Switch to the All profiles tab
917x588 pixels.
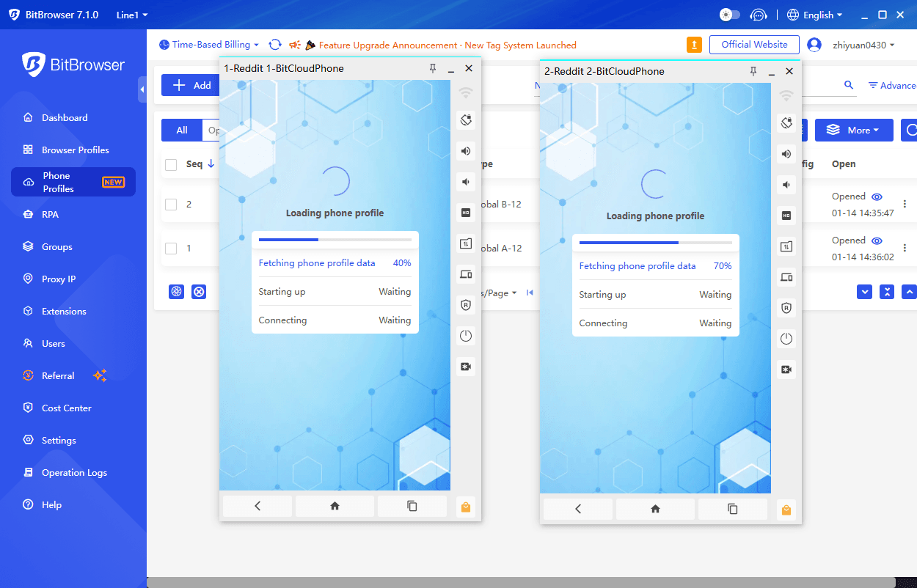pyautogui.click(x=180, y=130)
